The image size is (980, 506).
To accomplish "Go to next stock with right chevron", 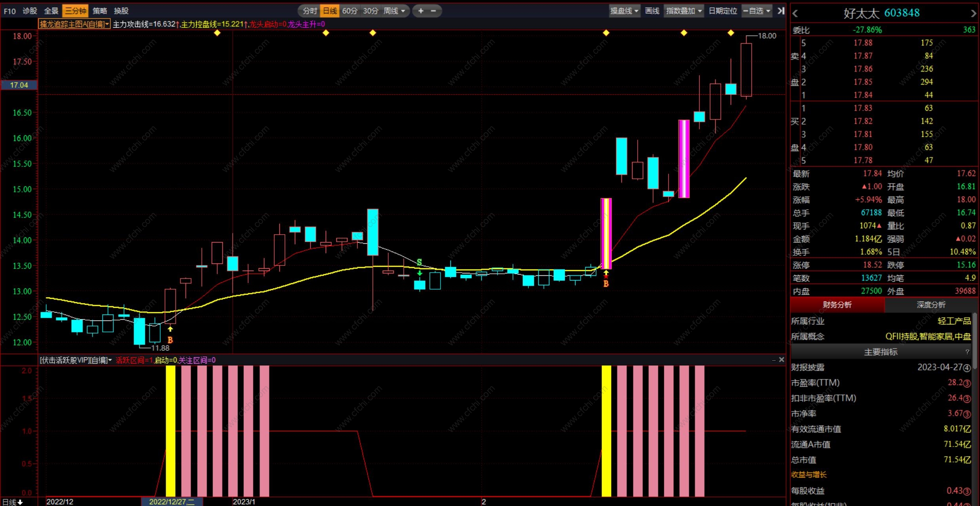I will (x=974, y=14).
